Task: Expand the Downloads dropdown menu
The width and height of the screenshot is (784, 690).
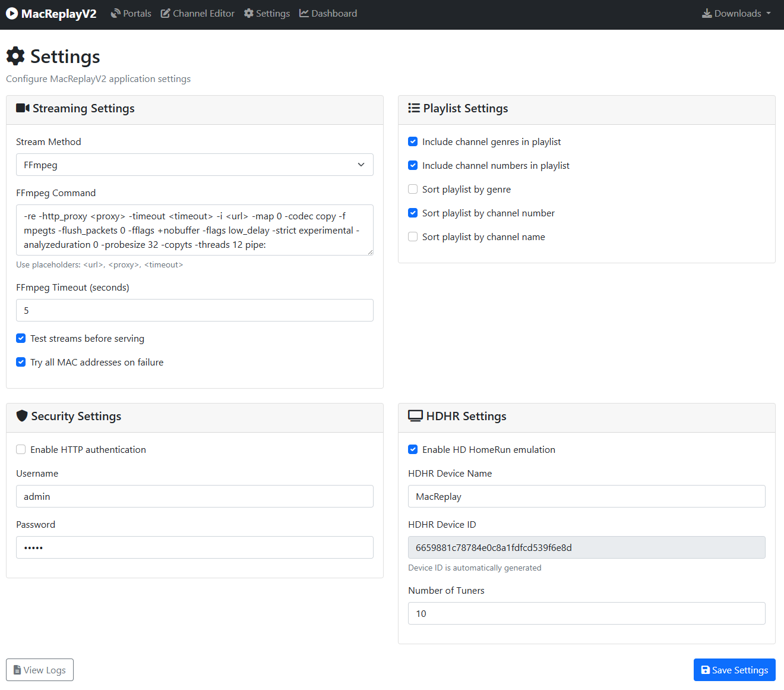Action: pyautogui.click(x=736, y=13)
